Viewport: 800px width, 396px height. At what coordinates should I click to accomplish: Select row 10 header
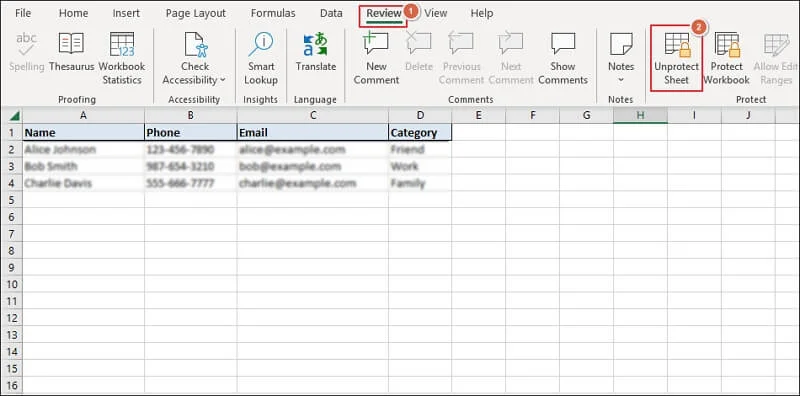(12, 284)
